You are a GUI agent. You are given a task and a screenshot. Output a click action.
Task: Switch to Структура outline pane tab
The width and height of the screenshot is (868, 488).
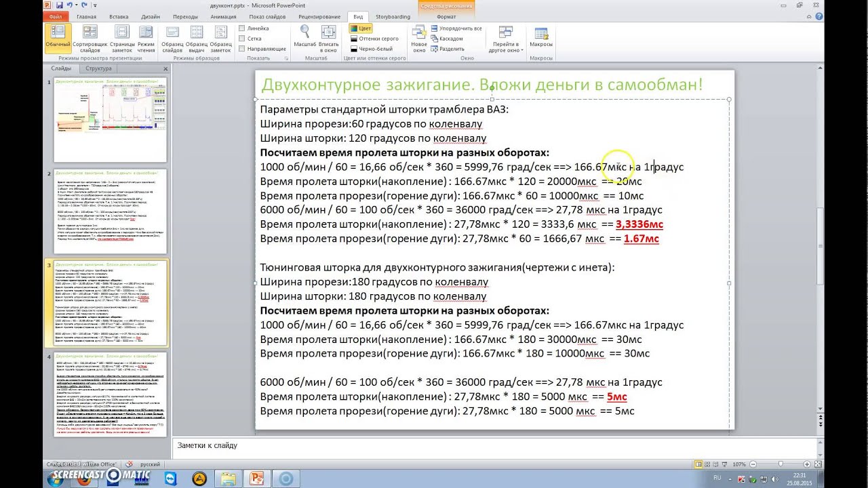pyautogui.click(x=98, y=68)
